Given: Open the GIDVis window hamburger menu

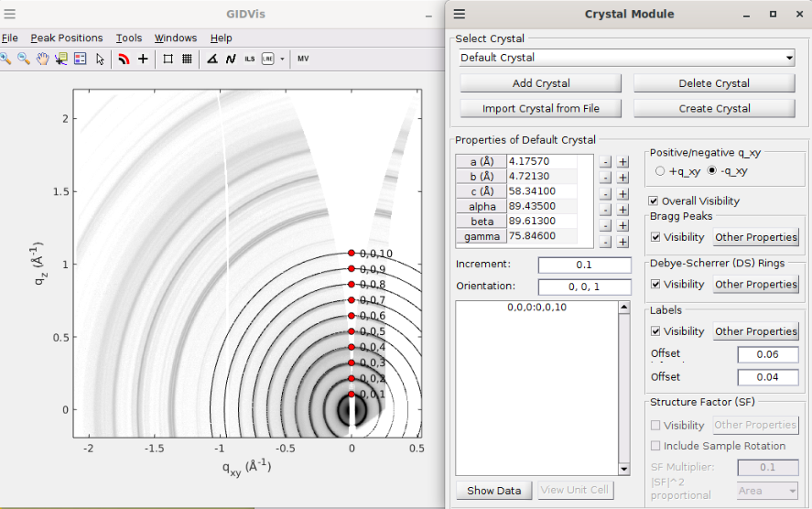Looking at the screenshot, I should click(x=9, y=14).
